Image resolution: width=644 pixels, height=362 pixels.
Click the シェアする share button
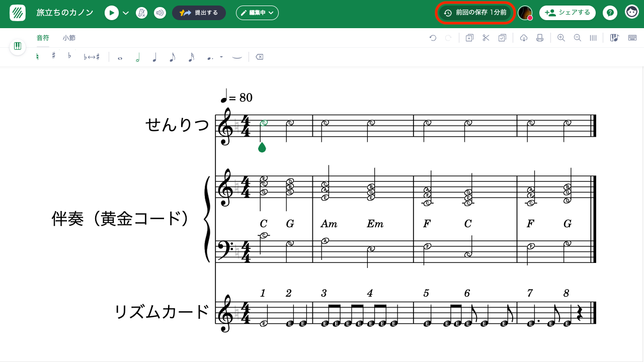[x=567, y=13]
